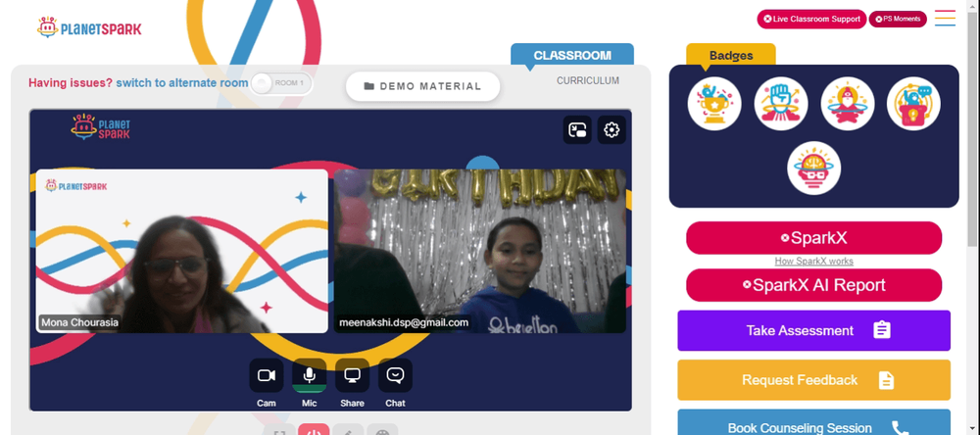Click the PlanetSpark logo in the header
Viewport: 980px width, 435px height.
89,27
